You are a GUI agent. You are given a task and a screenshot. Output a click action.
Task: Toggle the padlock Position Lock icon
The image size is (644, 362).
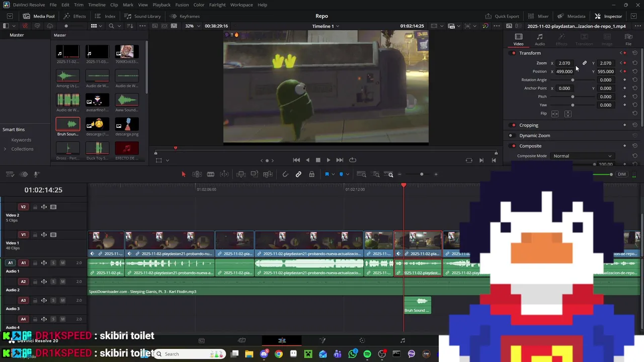tap(311, 174)
